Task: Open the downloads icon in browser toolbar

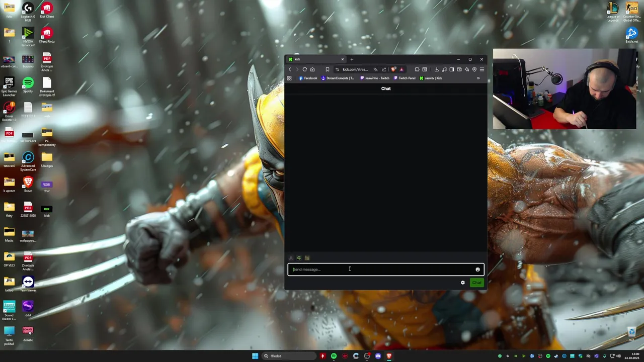Action: click(437, 69)
